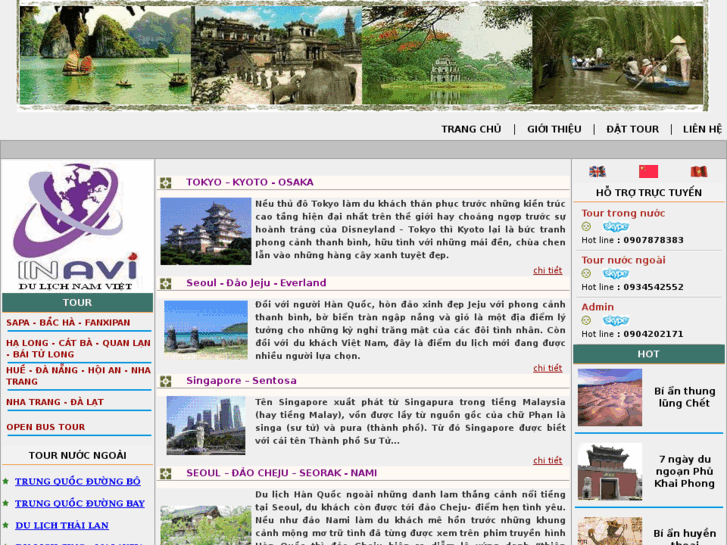Open the Singapore - Sentosa title

[241, 381]
